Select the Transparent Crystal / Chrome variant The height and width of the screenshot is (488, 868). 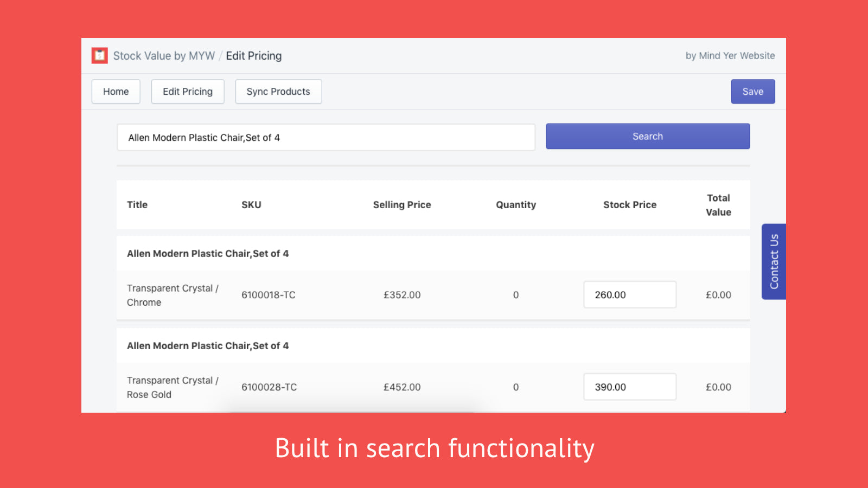pyautogui.click(x=173, y=295)
